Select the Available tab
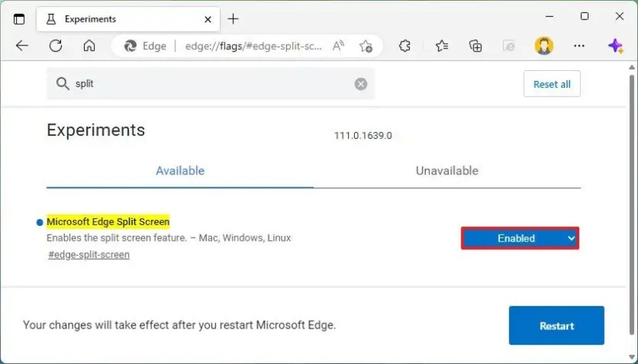 180,170
